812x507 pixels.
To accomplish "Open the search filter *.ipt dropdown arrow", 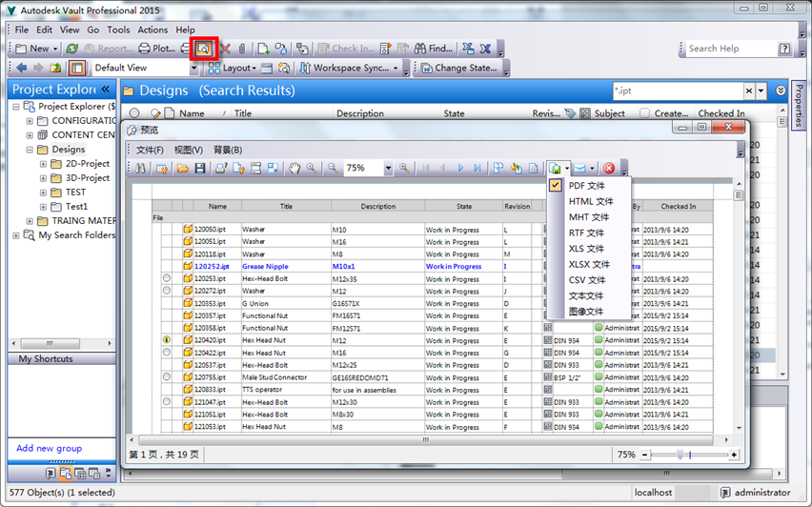I will point(761,91).
